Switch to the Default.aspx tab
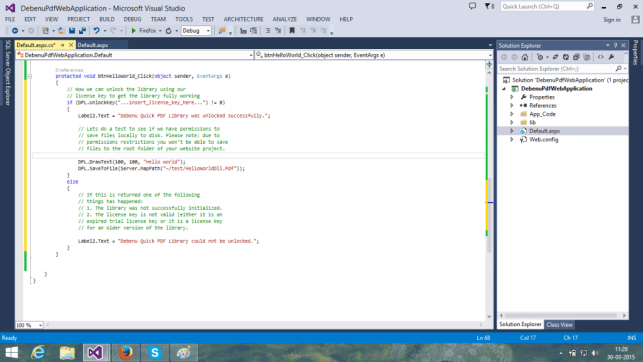 tap(93, 45)
